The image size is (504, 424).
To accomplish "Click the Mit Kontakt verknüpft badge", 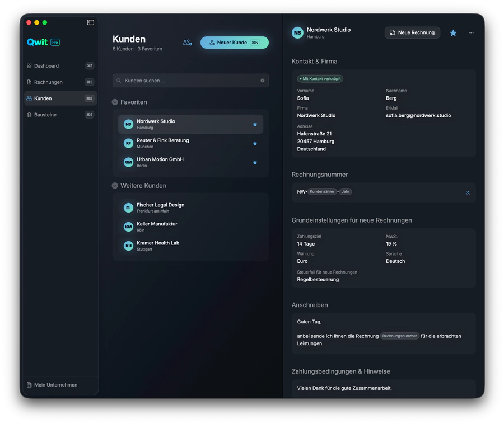I will click(320, 79).
